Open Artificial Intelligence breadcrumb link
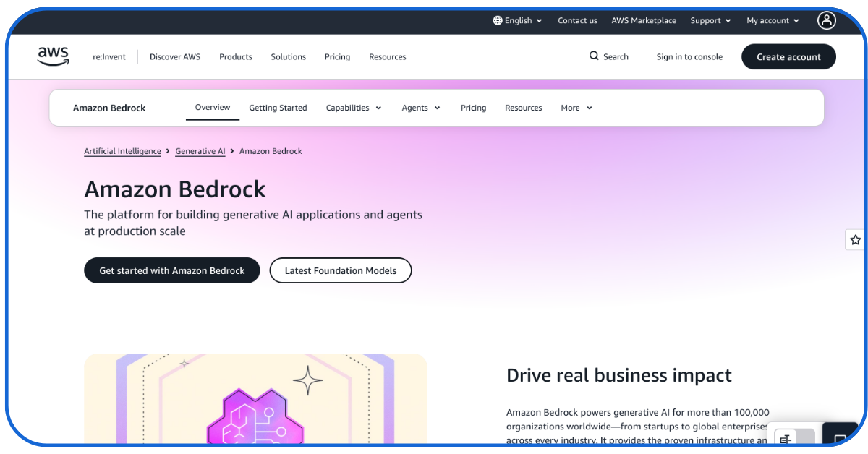The image size is (868, 454). [x=122, y=151]
